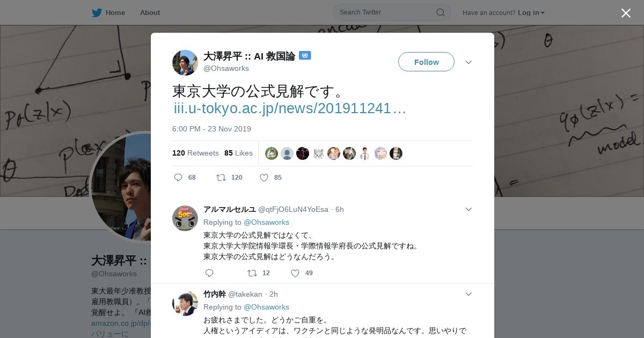Viewport: 644px width, 338px height.
Task: Open main tweet options chevron next to Follow
Action: pos(469,62)
